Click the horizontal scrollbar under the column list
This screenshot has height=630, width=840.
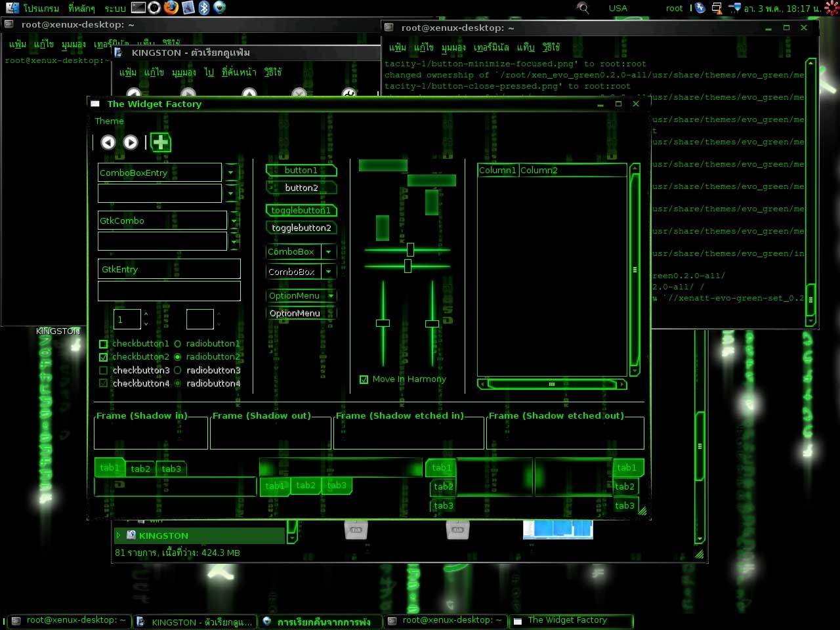pyautogui.click(x=552, y=384)
